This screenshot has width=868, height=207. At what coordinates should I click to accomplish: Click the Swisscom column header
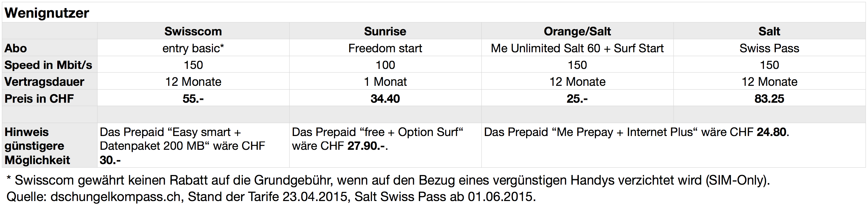pos(193,31)
